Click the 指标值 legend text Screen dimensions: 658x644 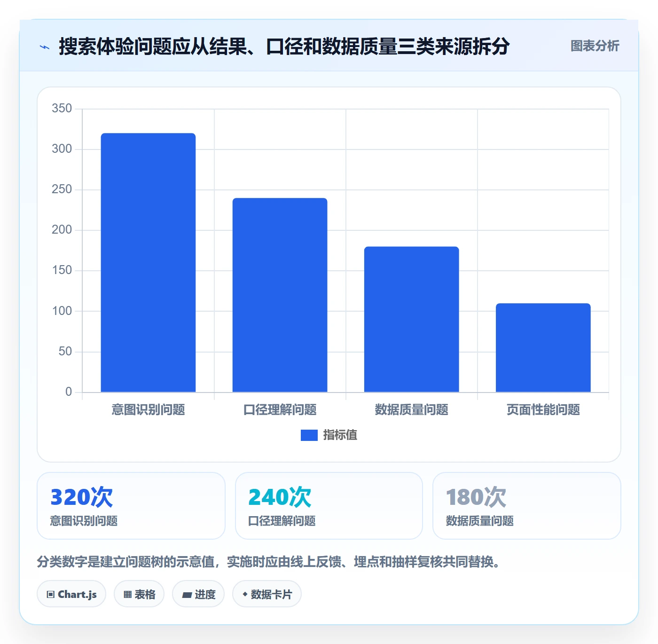point(340,435)
